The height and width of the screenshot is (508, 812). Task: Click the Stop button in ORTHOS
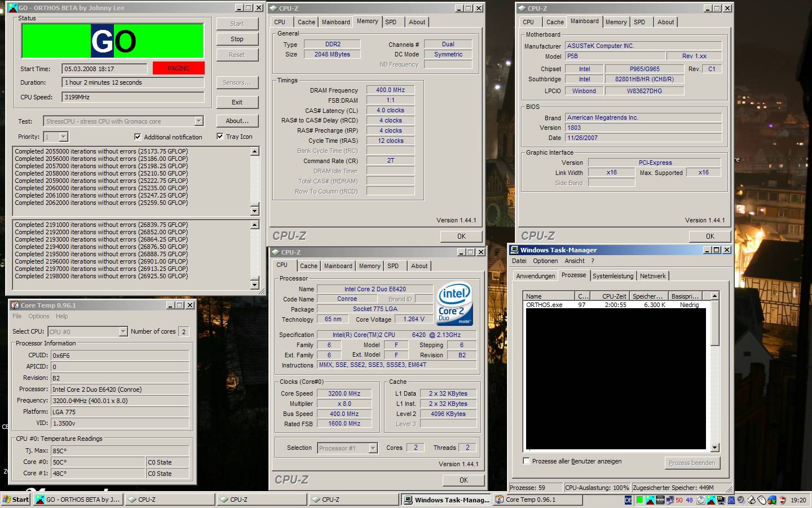[x=237, y=39]
